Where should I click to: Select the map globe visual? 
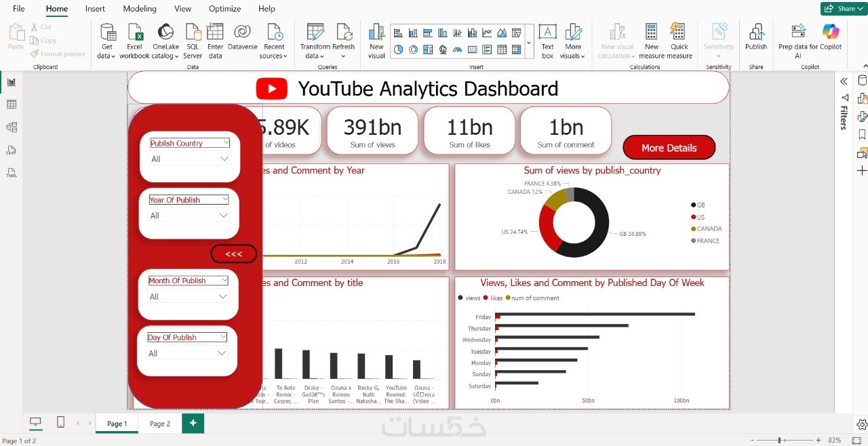click(x=443, y=49)
